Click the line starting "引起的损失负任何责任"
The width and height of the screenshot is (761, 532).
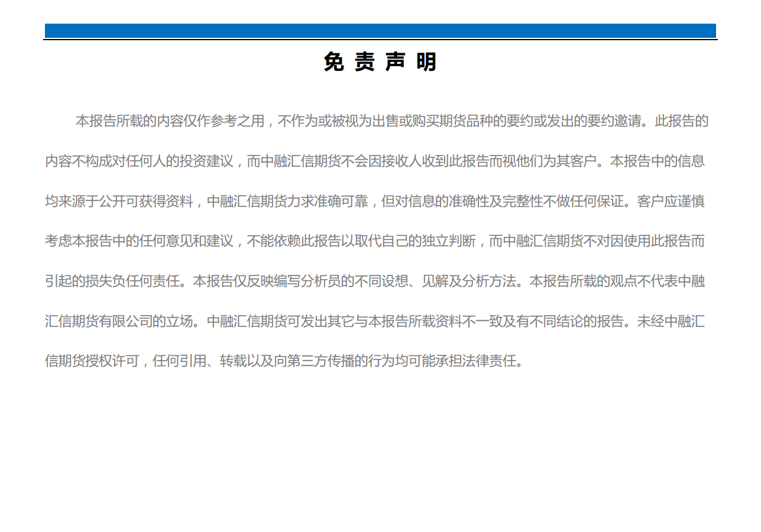point(375,281)
